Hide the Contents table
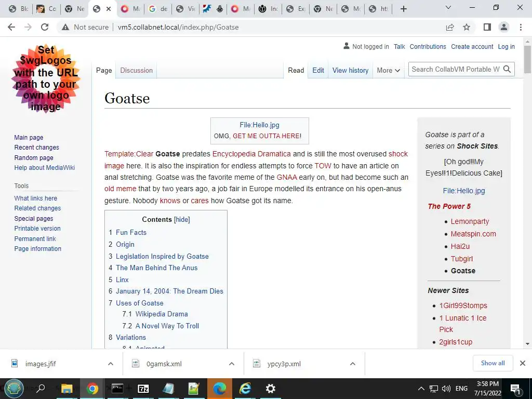The height and width of the screenshot is (399, 532). tap(182, 220)
